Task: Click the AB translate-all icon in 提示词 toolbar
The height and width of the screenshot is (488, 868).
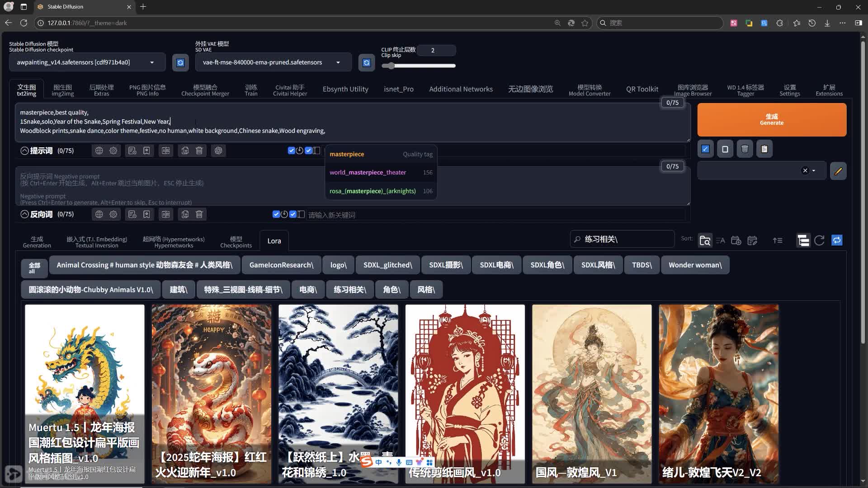Action: coord(166,150)
